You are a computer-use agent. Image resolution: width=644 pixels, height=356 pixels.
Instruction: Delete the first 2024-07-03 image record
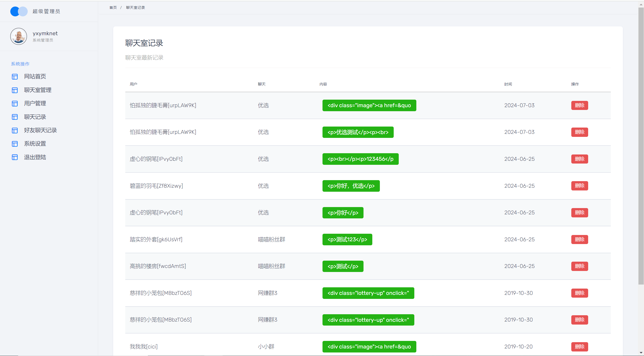pyautogui.click(x=579, y=105)
